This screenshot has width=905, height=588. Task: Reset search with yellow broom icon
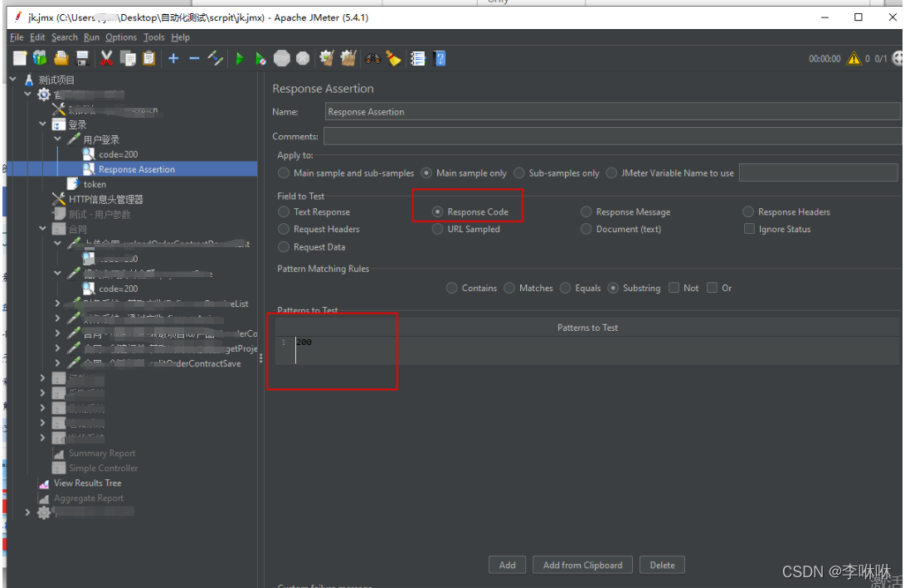pyautogui.click(x=394, y=58)
